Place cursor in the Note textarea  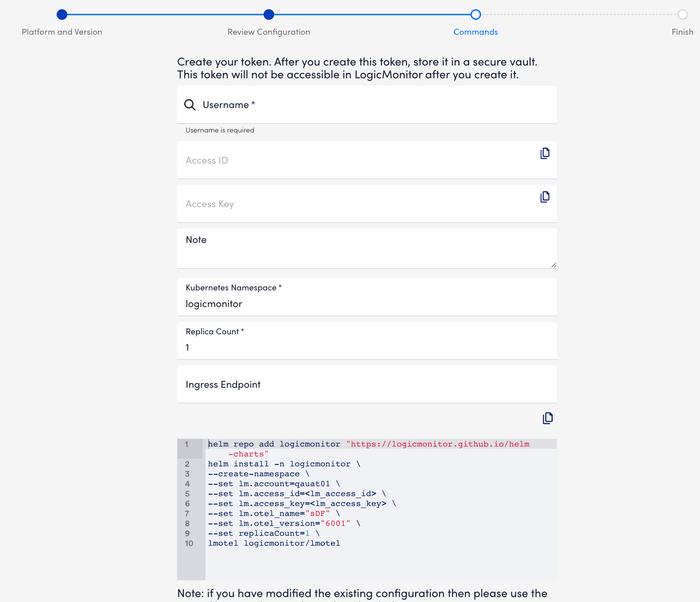[367, 248]
